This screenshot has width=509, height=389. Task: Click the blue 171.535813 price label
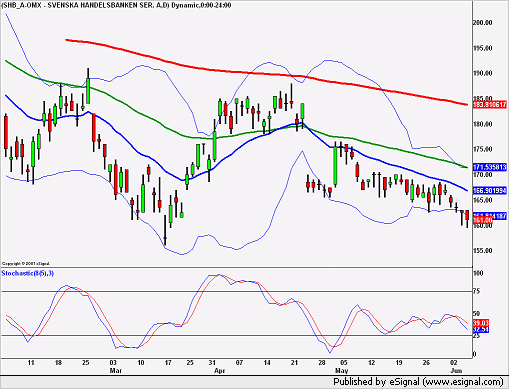point(490,167)
